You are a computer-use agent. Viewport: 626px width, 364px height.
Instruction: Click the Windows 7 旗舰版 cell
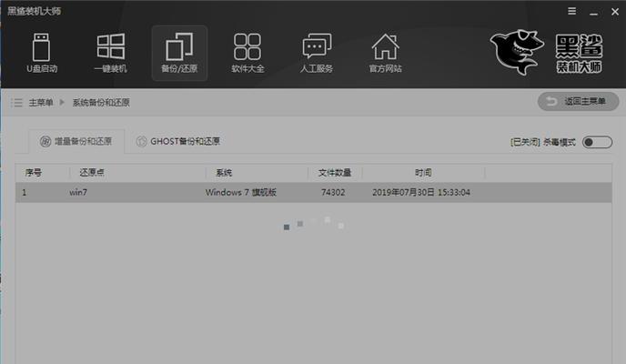coord(241,192)
